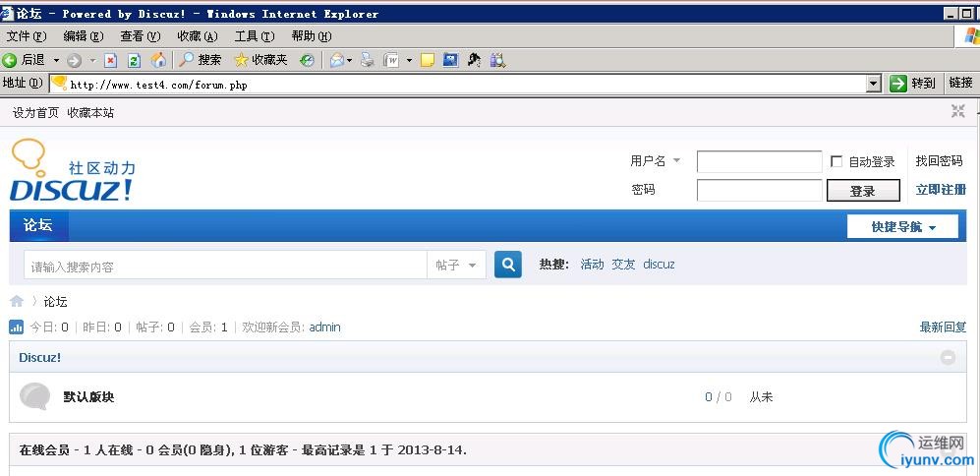Click the yellow note toolbar icon
The height and width of the screenshot is (476, 980).
click(428, 60)
